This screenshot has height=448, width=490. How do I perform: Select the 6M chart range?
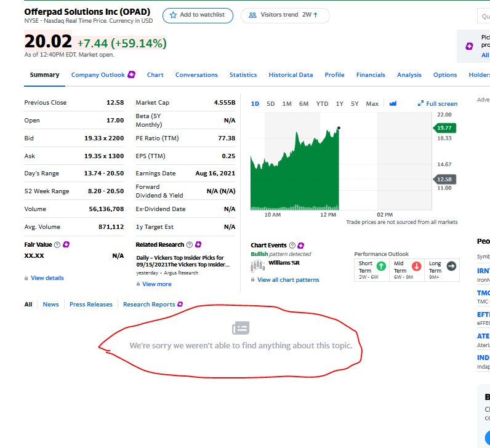pos(303,104)
